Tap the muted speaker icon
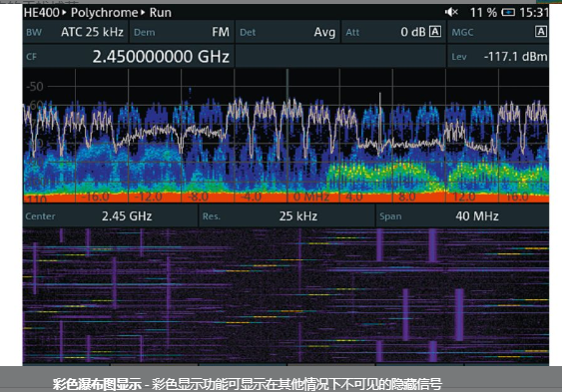Image resolution: width=562 pixels, height=392 pixels. click(x=451, y=12)
